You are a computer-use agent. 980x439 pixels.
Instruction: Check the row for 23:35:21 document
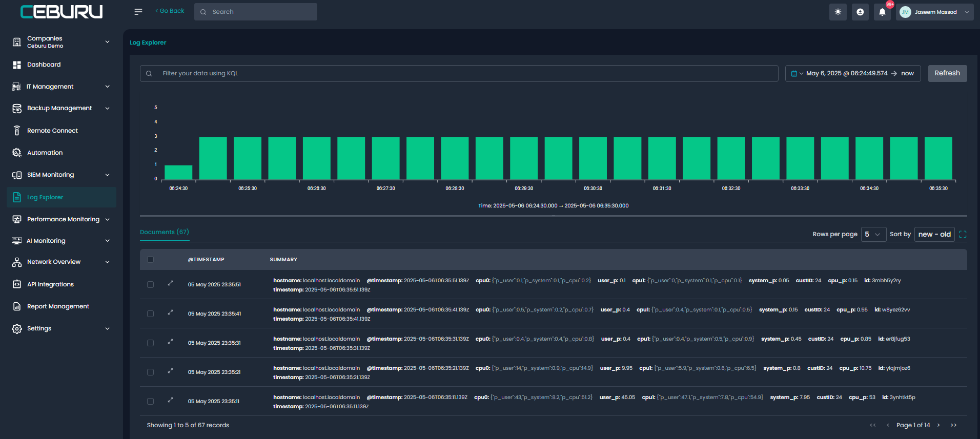click(150, 372)
